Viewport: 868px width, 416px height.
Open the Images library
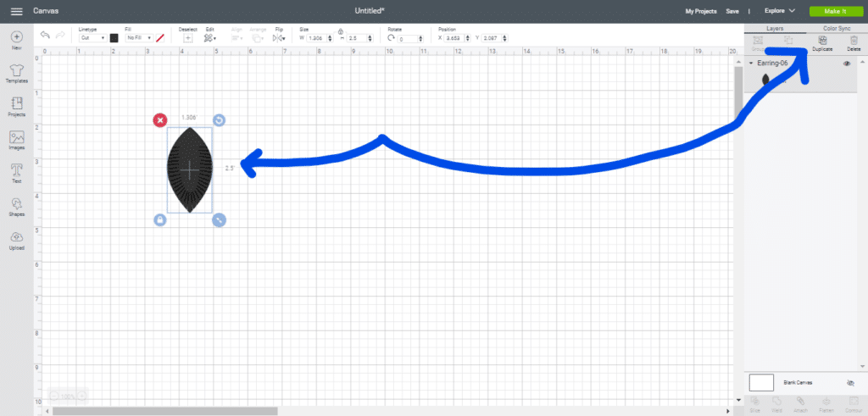click(16, 140)
